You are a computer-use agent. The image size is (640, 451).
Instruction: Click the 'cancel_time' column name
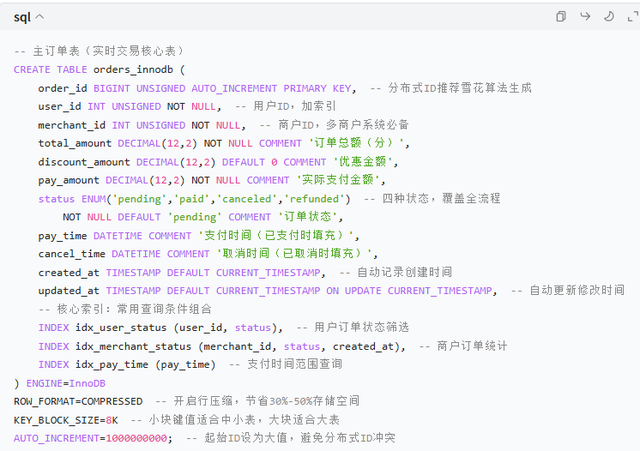(x=72, y=254)
